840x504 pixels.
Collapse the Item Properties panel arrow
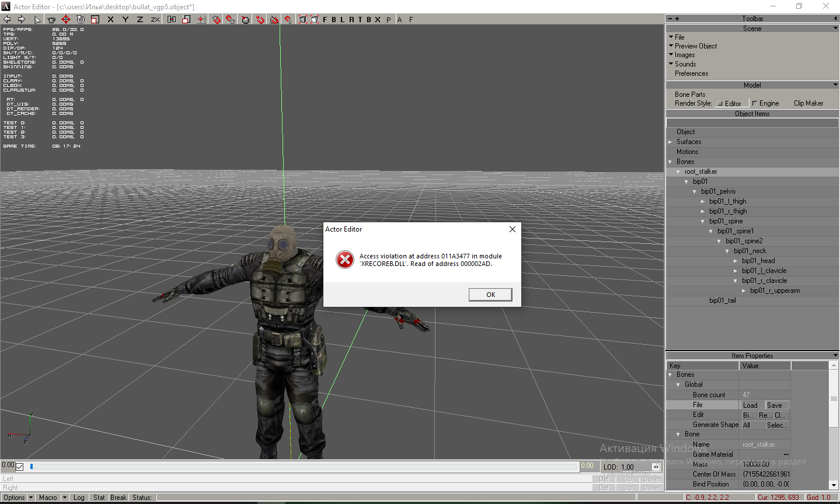point(835,355)
